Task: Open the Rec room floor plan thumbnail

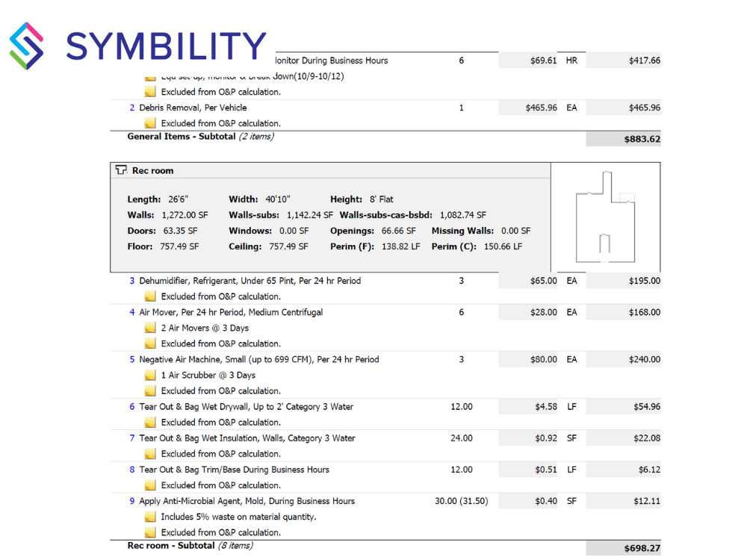Action: [x=605, y=217]
